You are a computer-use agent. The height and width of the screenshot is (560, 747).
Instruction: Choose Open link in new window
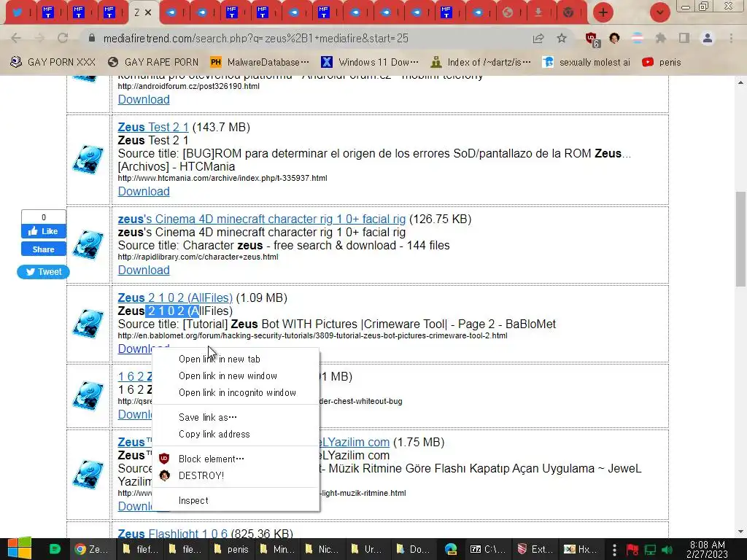pyautogui.click(x=236, y=376)
